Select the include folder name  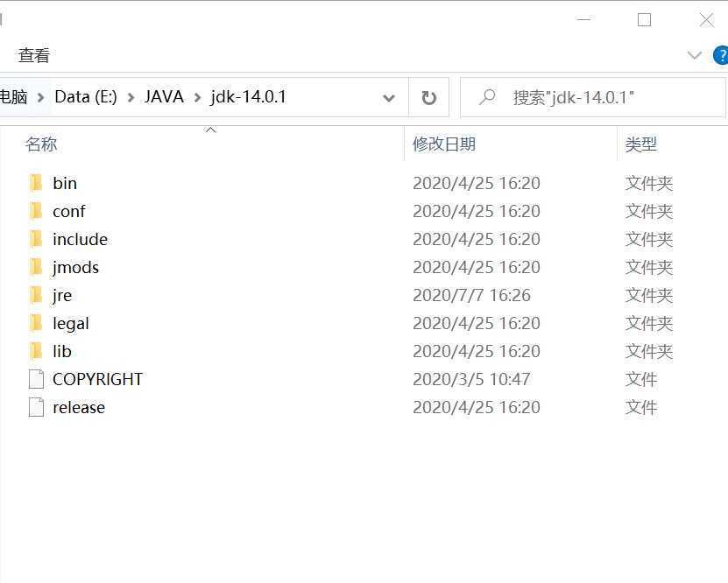click(x=80, y=239)
